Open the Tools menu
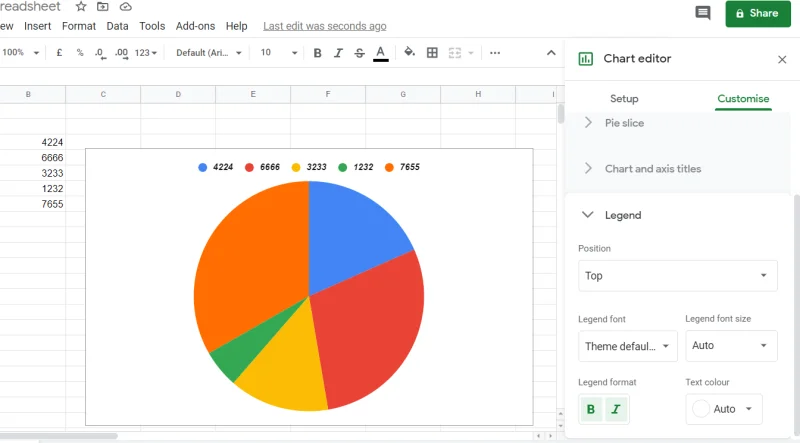Image resolution: width=800 pixels, height=443 pixels. point(152,26)
